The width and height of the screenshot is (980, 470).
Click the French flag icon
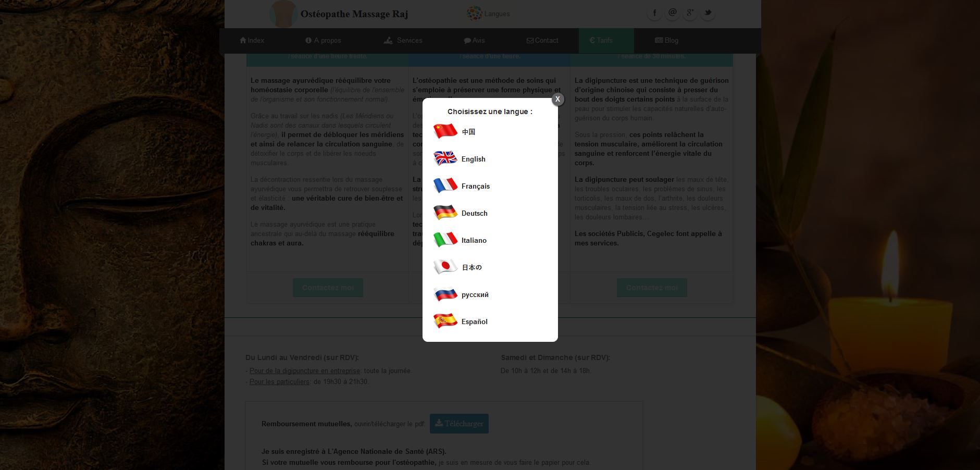pyautogui.click(x=445, y=185)
